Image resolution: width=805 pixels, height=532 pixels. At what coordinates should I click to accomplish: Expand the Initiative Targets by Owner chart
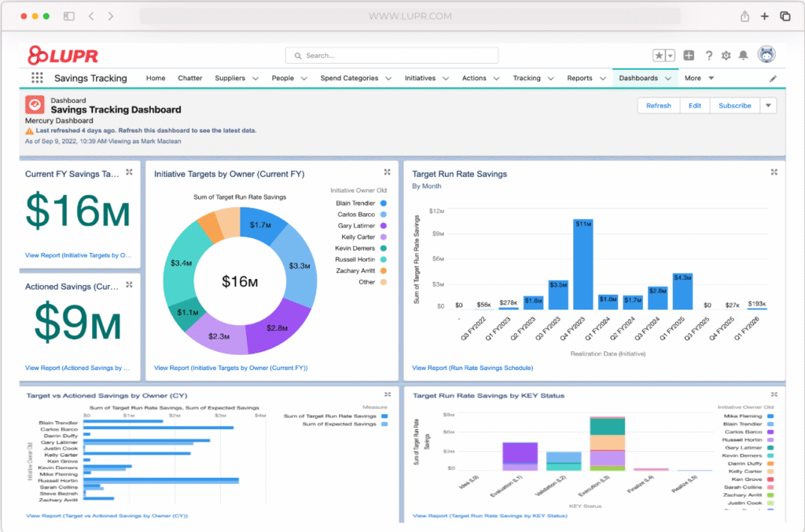pyautogui.click(x=387, y=171)
